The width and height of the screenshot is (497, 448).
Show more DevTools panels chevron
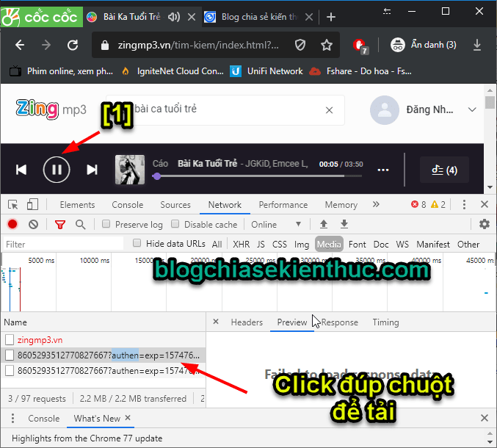click(x=376, y=204)
